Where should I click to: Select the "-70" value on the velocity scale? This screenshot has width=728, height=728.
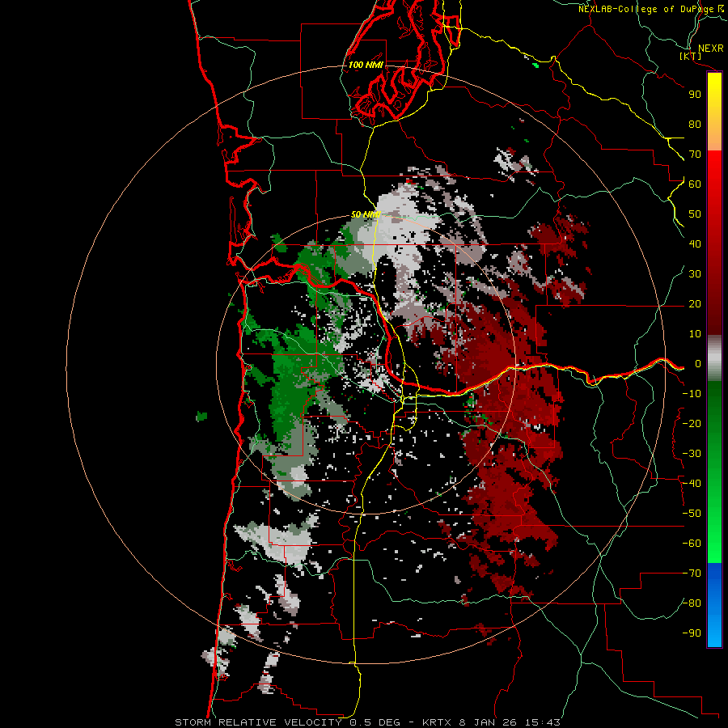(692, 574)
